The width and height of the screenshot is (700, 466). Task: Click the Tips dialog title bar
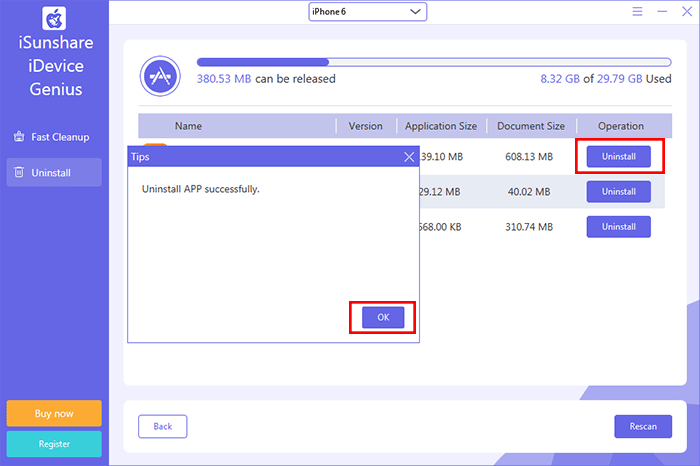273,157
